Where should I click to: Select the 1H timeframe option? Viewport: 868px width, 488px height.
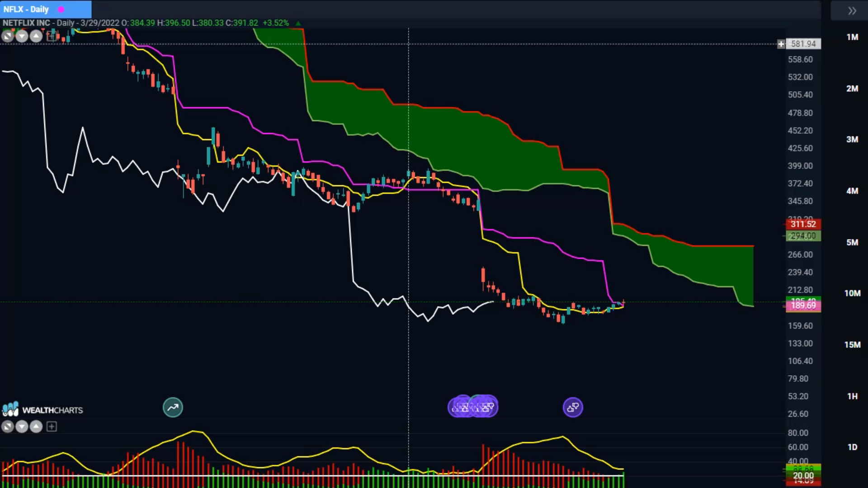[852, 396]
